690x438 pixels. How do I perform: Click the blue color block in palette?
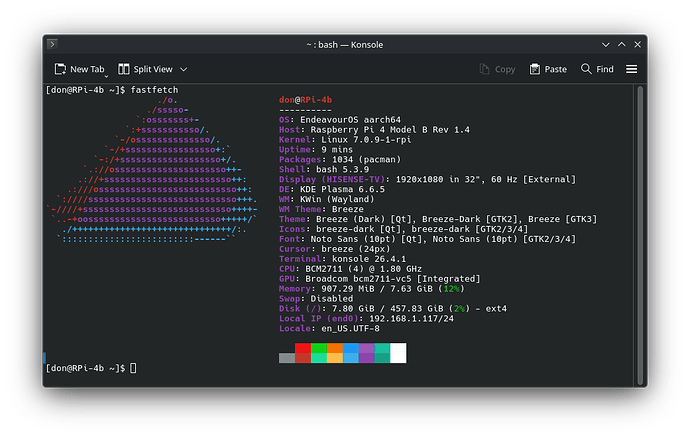(x=351, y=348)
